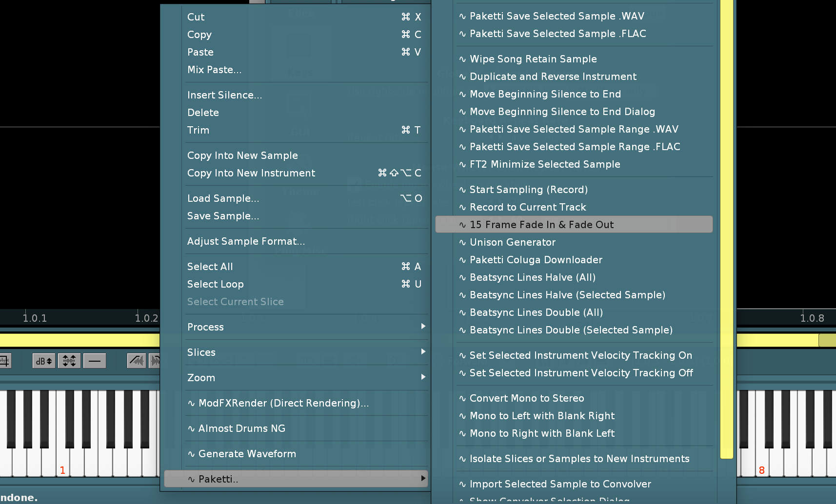Choose Unison Generator from the Paketti submenu

pyautogui.click(x=512, y=242)
